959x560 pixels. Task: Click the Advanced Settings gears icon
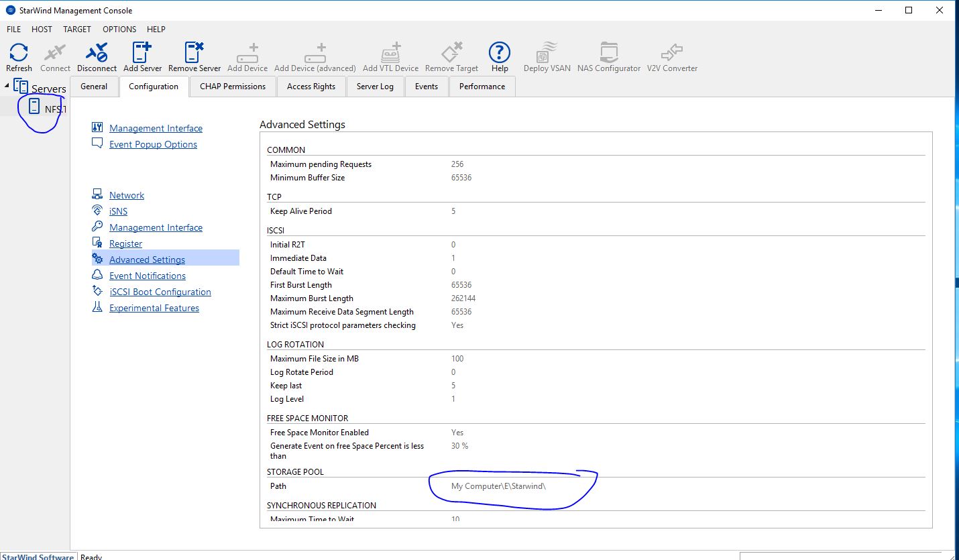coord(97,259)
